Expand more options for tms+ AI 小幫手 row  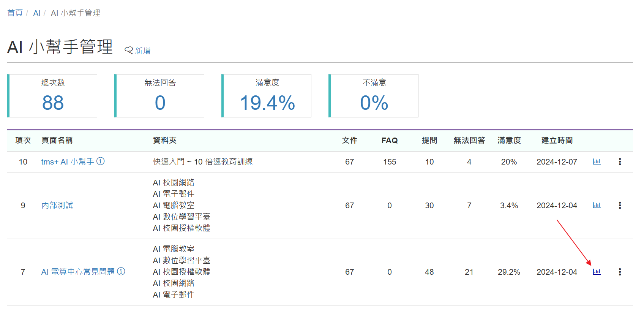tap(620, 162)
